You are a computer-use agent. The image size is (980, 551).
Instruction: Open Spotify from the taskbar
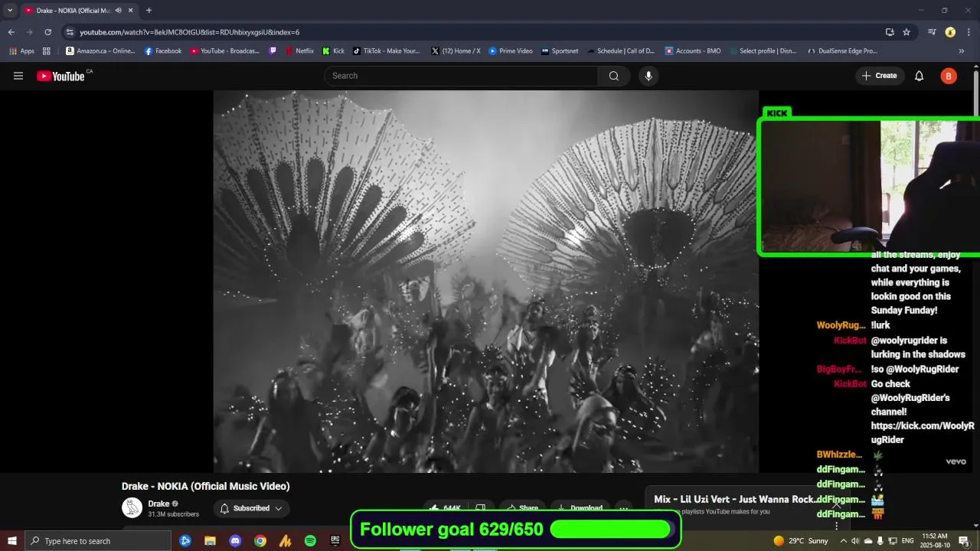point(310,541)
